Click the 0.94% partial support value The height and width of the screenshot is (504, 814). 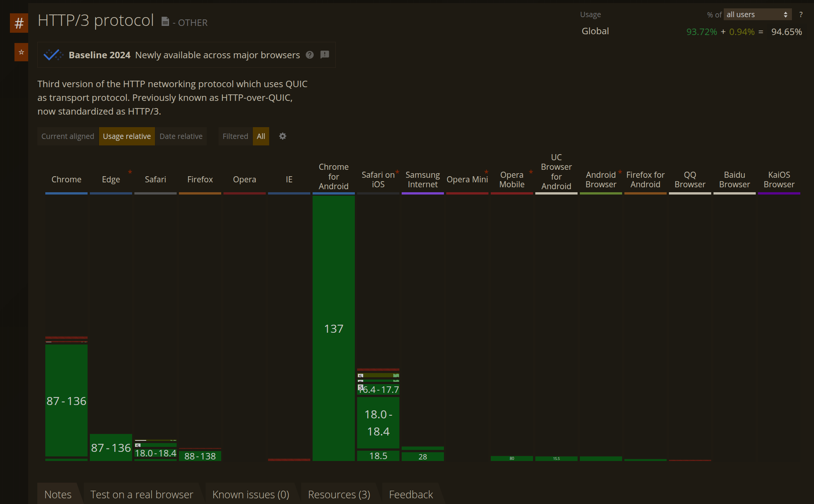742,32
